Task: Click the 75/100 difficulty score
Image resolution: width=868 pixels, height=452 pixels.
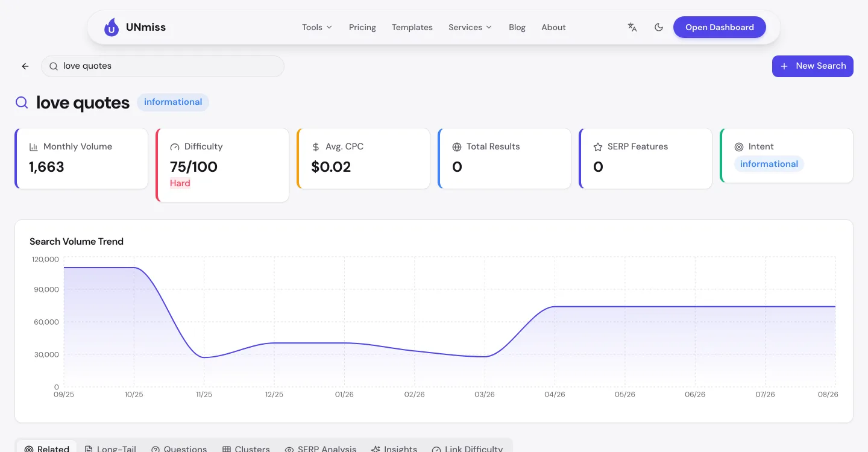Action: click(193, 167)
